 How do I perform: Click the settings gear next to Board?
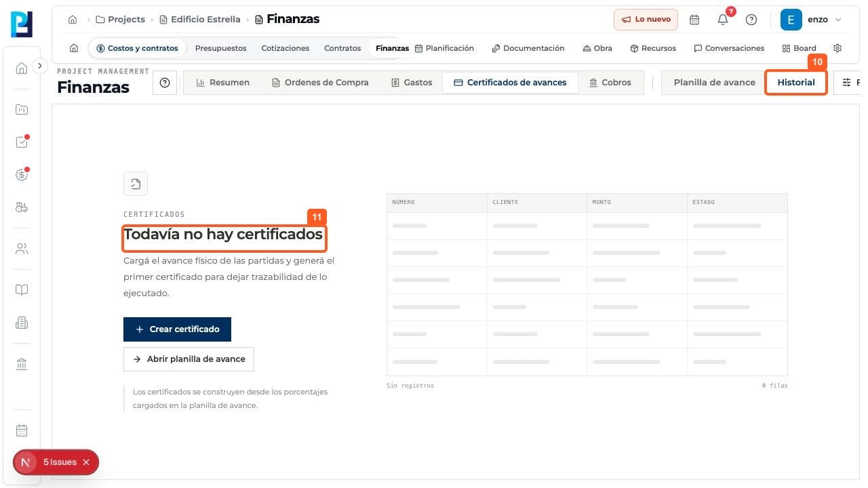pyautogui.click(x=837, y=48)
